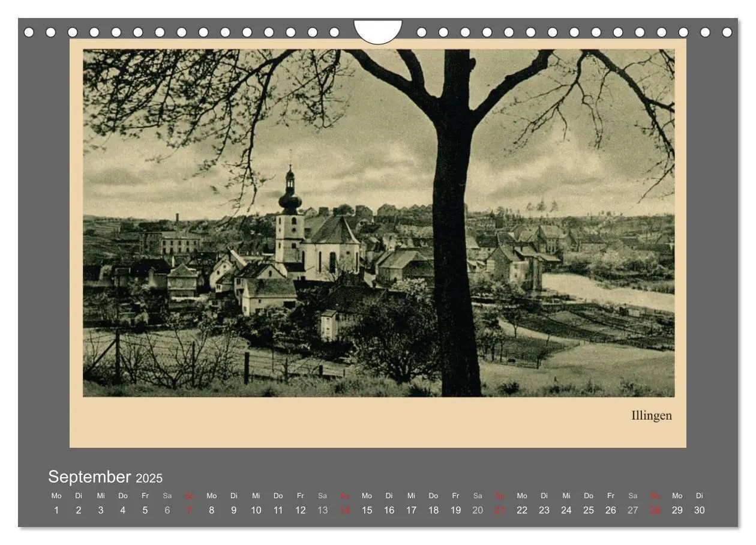Click Saturday date 27

click(x=633, y=510)
